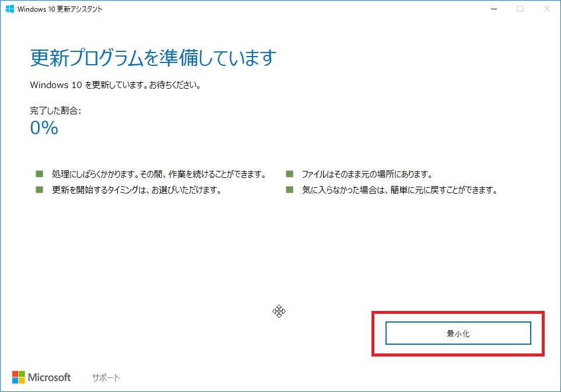561x392 pixels.
Task: Click the 0% progress value
Action: pos(44,128)
